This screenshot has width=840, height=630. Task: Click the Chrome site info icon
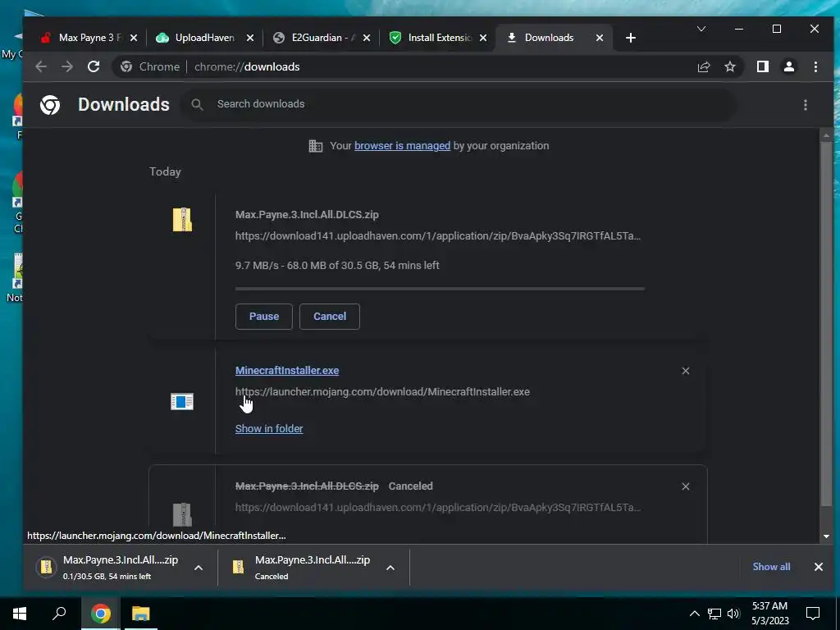click(x=126, y=66)
